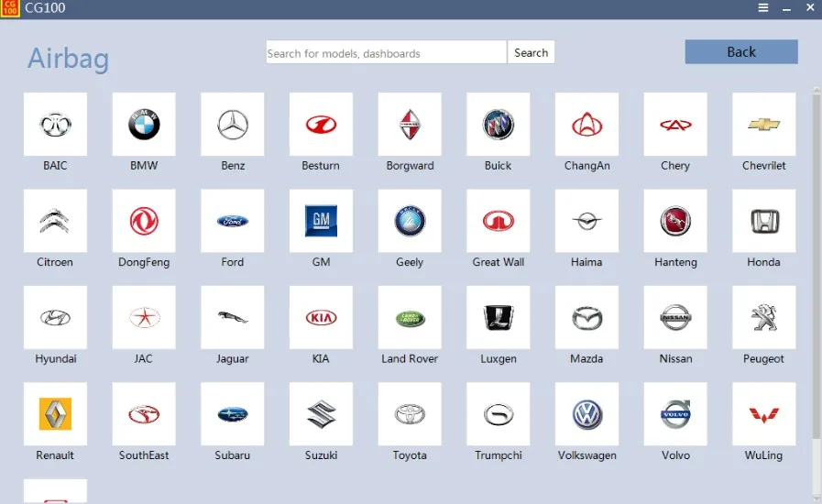Screen dimensions: 822x504
Task: Select the Volvo logo tile
Action: pos(675,414)
